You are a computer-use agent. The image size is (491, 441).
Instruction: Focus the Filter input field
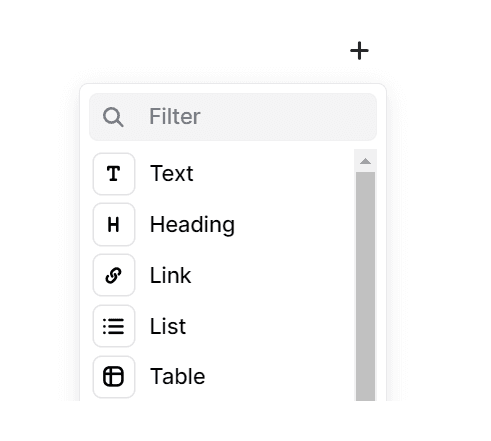coord(233,117)
